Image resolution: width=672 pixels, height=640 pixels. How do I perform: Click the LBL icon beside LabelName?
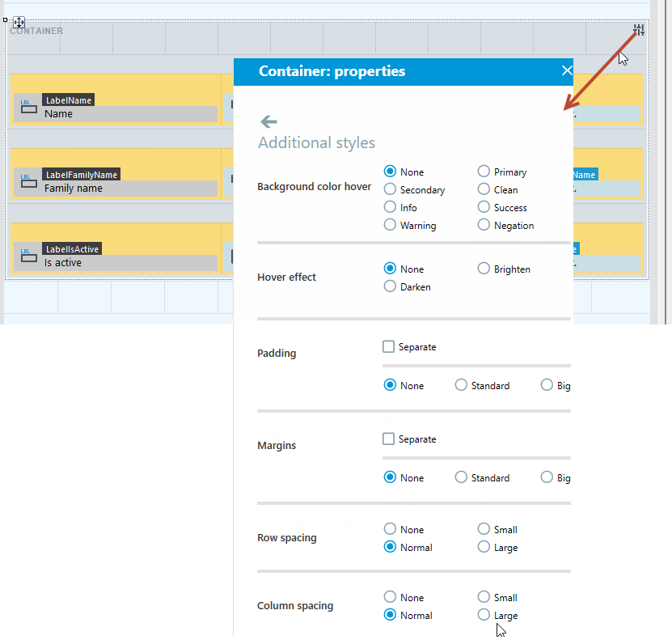click(x=29, y=106)
